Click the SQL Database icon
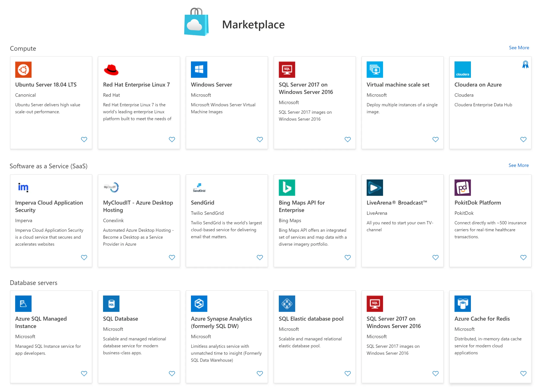This screenshot has width=540, height=392. (x=111, y=304)
